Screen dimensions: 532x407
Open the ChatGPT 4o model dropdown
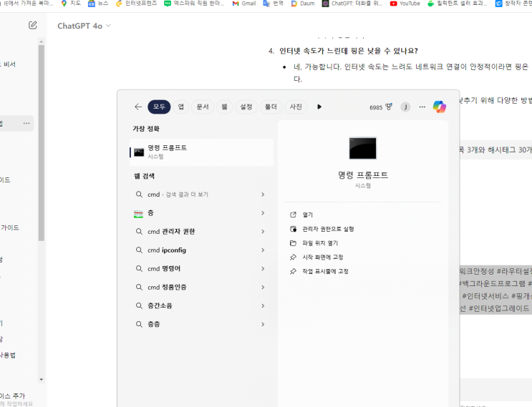84,26
